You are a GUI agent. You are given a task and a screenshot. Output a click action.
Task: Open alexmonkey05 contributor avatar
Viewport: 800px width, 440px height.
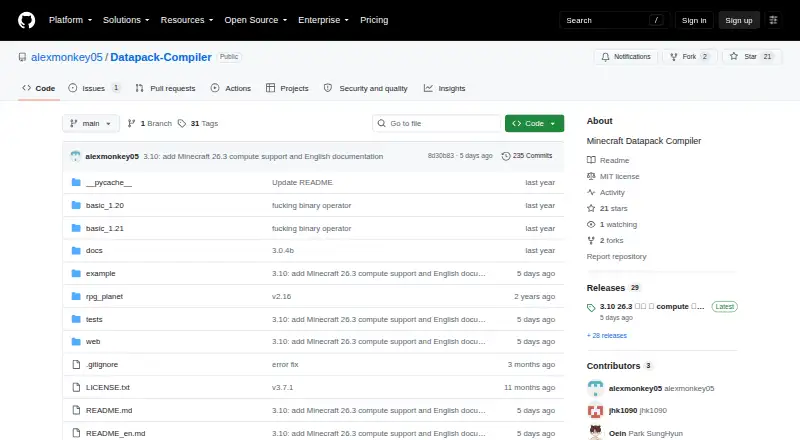pyautogui.click(x=595, y=388)
